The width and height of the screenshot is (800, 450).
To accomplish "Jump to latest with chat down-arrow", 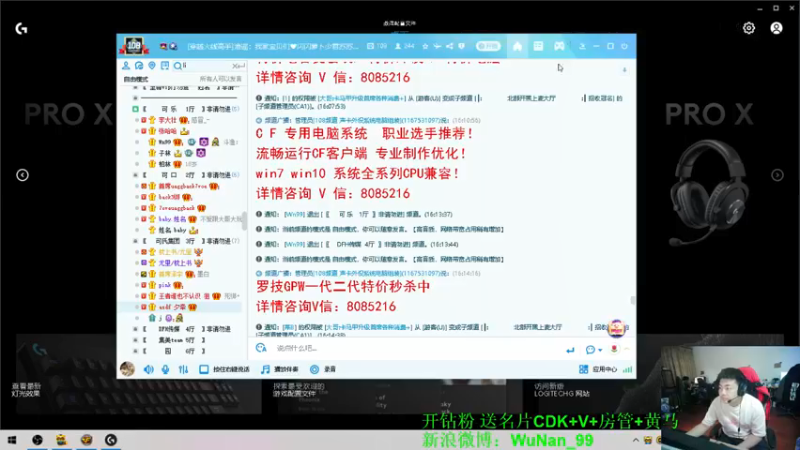I will [x=624, y=70].
